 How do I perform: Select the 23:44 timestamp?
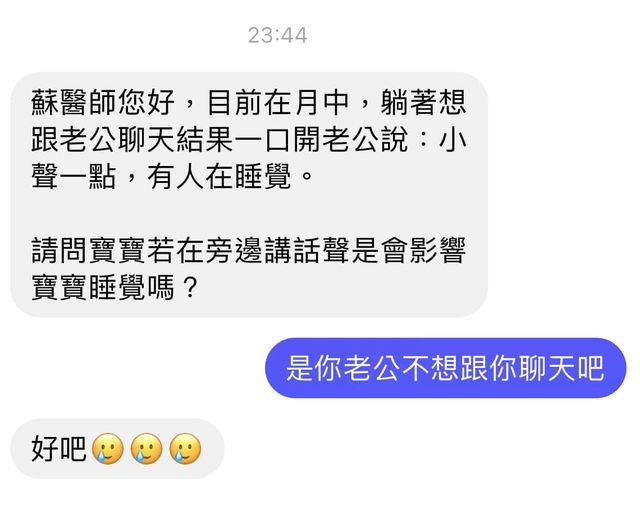click(x=278, y=35)
